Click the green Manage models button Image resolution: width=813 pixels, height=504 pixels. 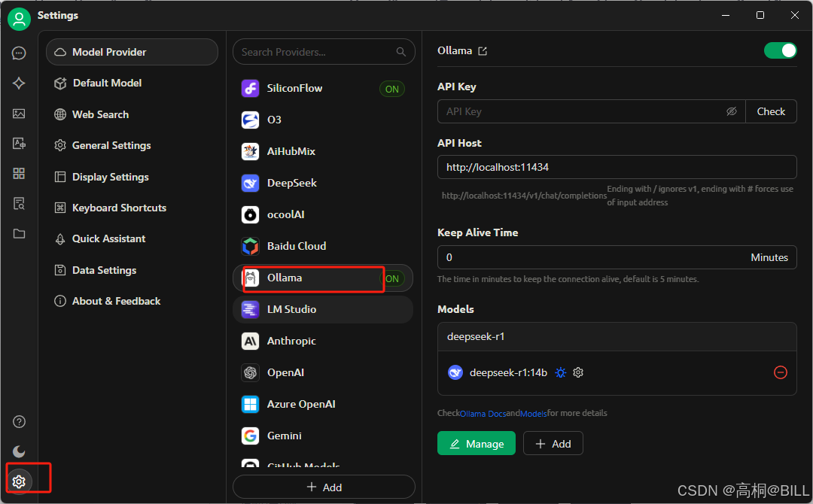476,443
